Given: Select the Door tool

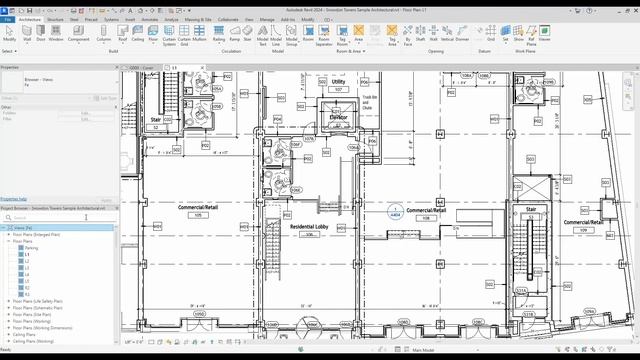Looking at the screenshot, I should 41,33.
